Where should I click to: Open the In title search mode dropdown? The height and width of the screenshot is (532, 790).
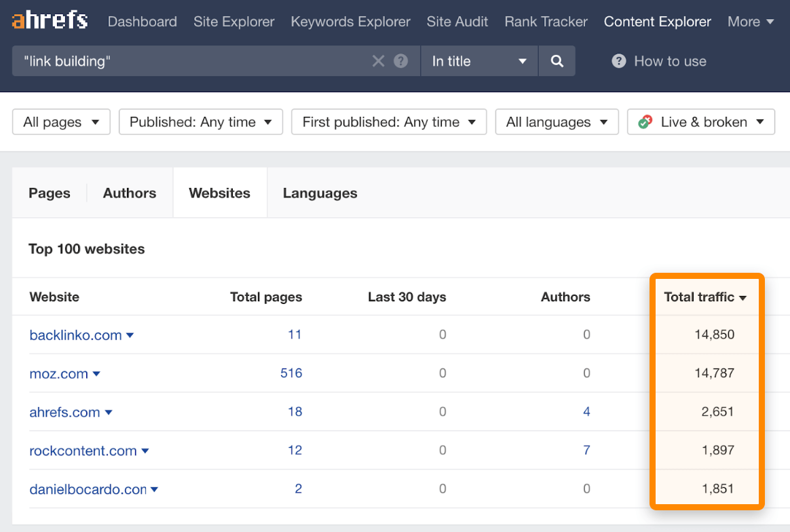click(x=479, y=61)
